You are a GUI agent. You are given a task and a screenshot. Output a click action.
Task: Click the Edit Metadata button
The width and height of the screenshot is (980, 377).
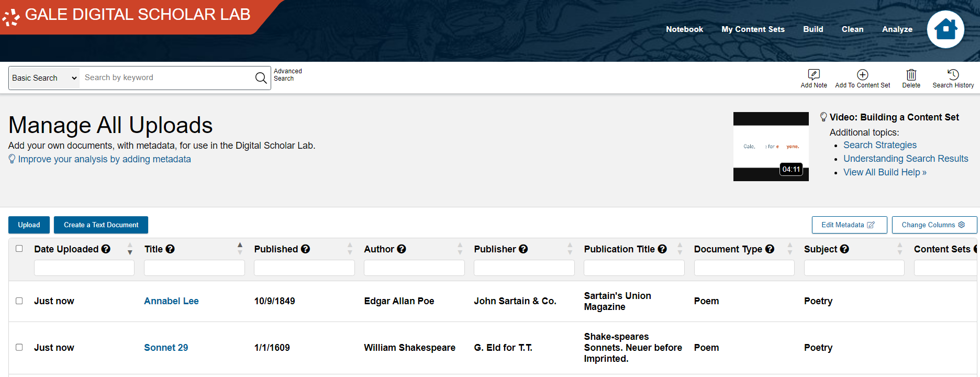[849, 225]
